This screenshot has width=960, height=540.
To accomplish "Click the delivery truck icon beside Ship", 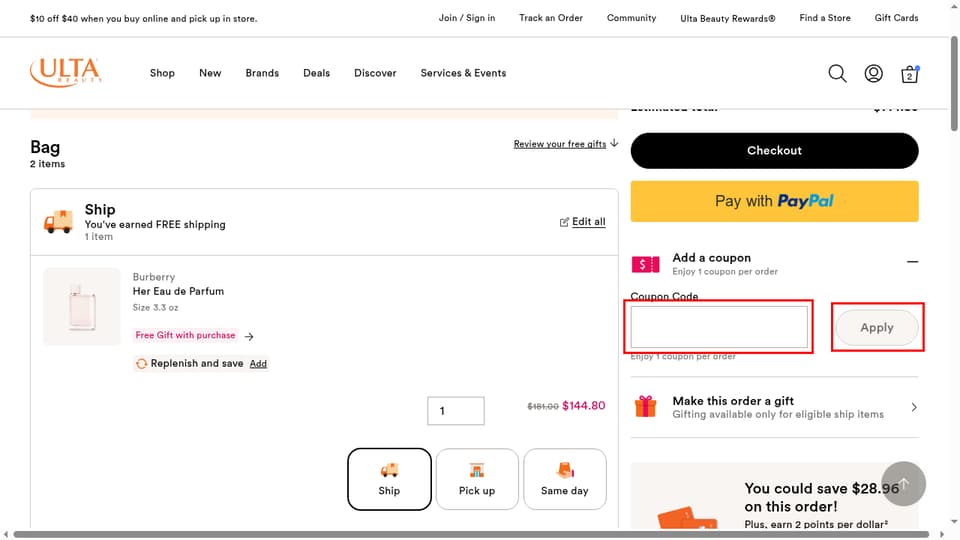I will [58, 222].
